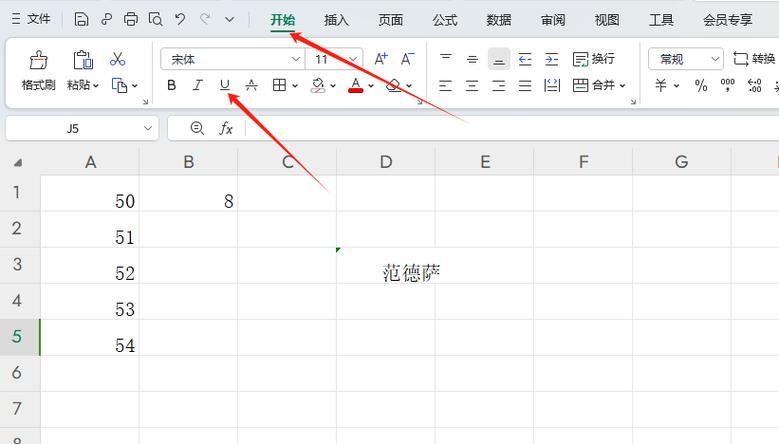Switch to the 工具 tab
The height and width of the screenshot is (444, 779).
pos(661,20)
